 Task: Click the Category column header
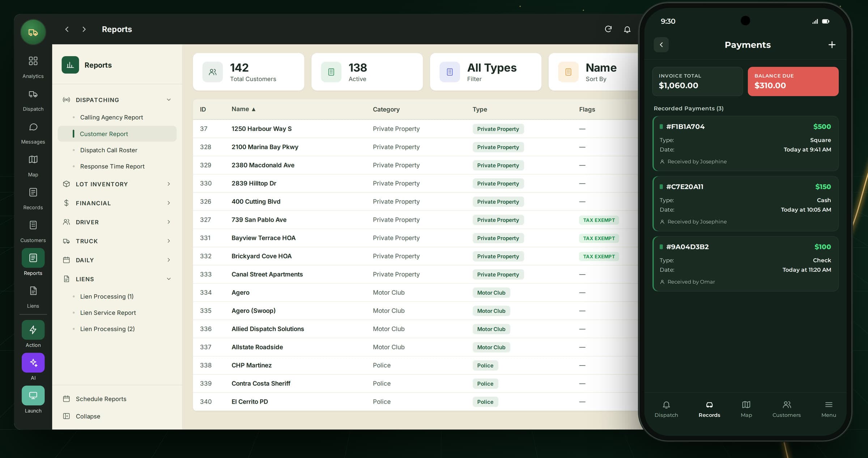[386, 109]
